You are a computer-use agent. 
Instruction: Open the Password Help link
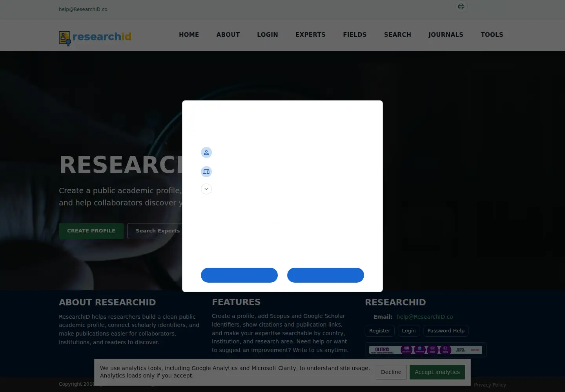click(446, 331)
